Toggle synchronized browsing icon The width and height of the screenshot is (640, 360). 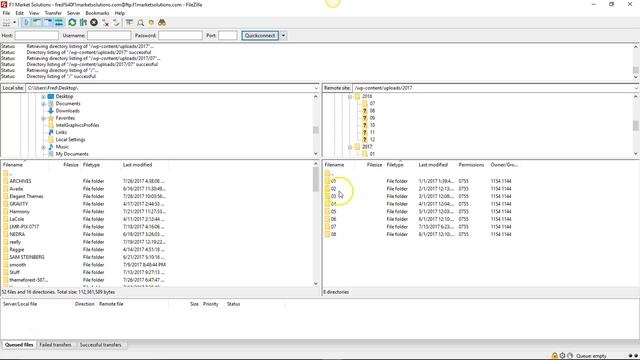151,23
